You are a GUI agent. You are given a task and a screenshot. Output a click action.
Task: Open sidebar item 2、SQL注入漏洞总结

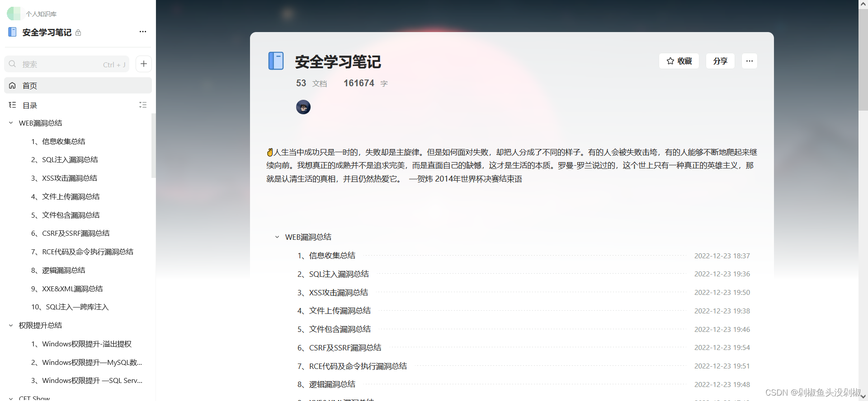[65, 159]
